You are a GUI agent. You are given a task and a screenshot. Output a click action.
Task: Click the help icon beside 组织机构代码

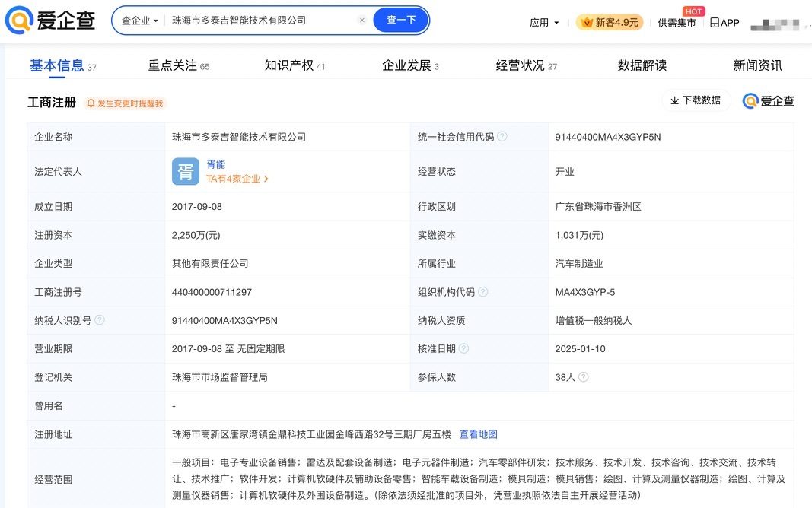click(483, 292)
